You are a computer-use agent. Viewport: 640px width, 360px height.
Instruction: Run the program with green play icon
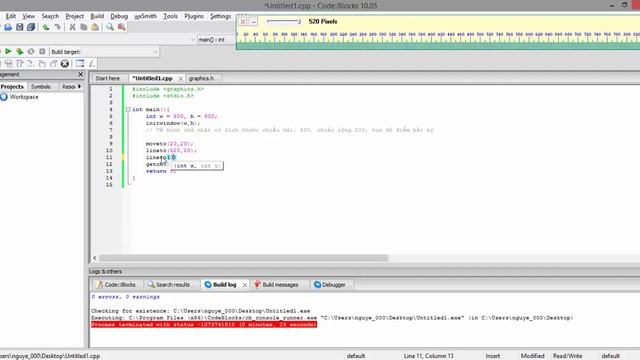[x=8, y=51]
